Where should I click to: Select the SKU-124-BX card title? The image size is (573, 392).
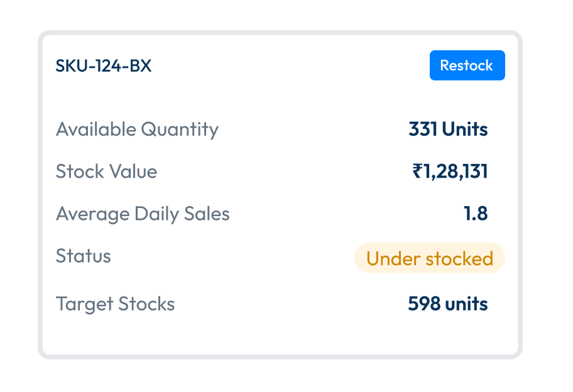104,66
